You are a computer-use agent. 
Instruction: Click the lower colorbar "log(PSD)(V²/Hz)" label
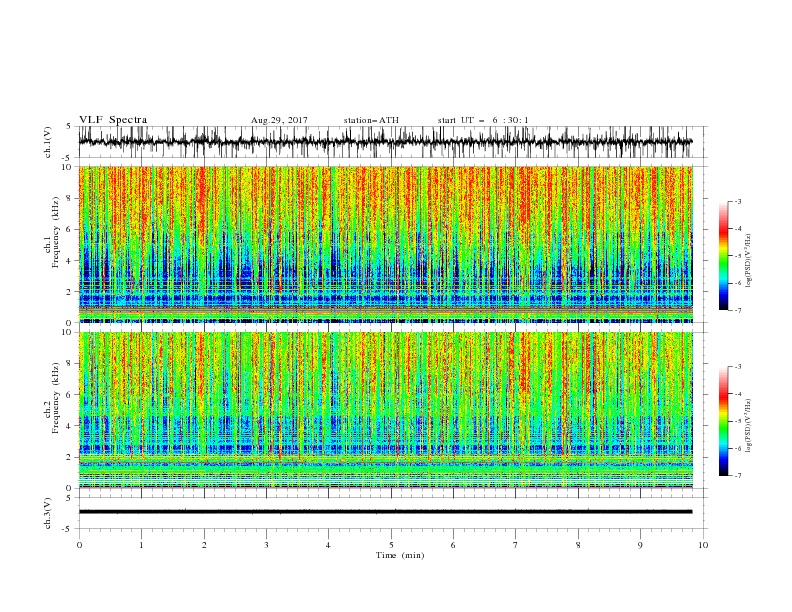[749, 426]
